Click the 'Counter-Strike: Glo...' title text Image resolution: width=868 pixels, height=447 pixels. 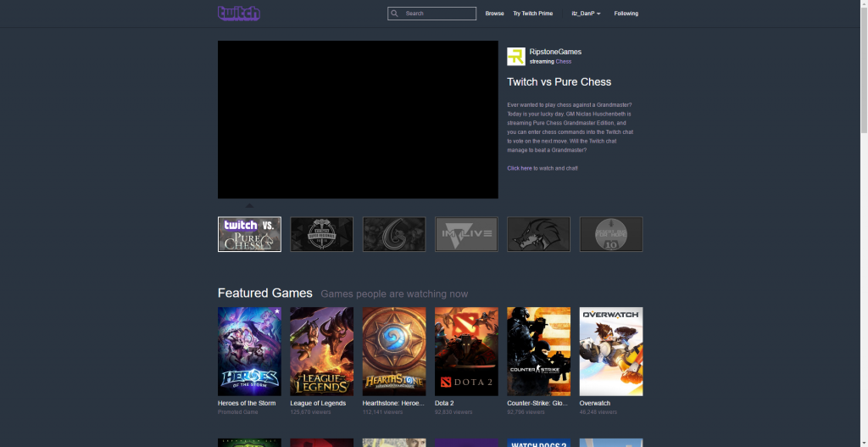click(537, 403)
